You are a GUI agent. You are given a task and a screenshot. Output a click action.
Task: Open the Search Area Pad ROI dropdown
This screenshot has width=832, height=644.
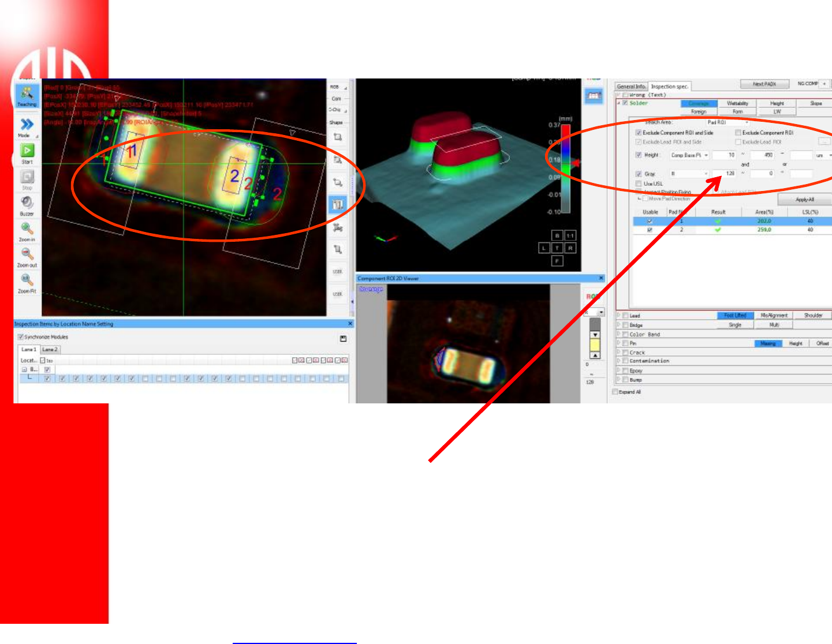[x=728, y=122]
